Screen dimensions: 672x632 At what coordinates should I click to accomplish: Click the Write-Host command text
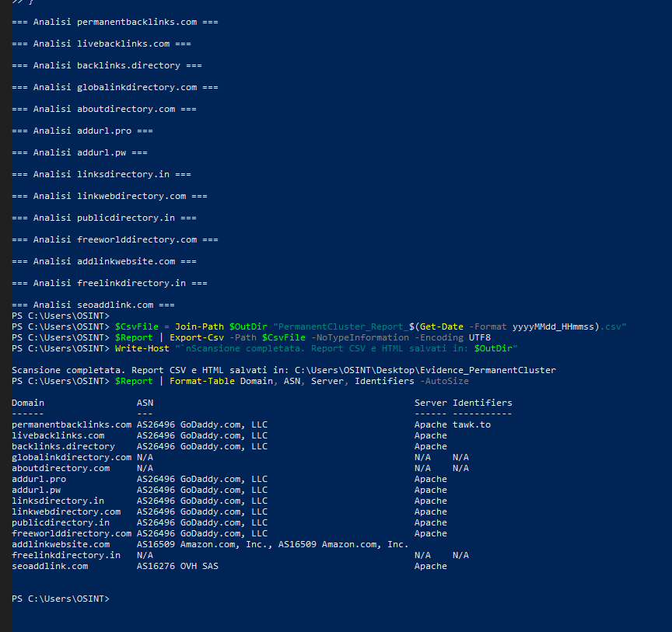pyautogui.click(x=142, y=348)
